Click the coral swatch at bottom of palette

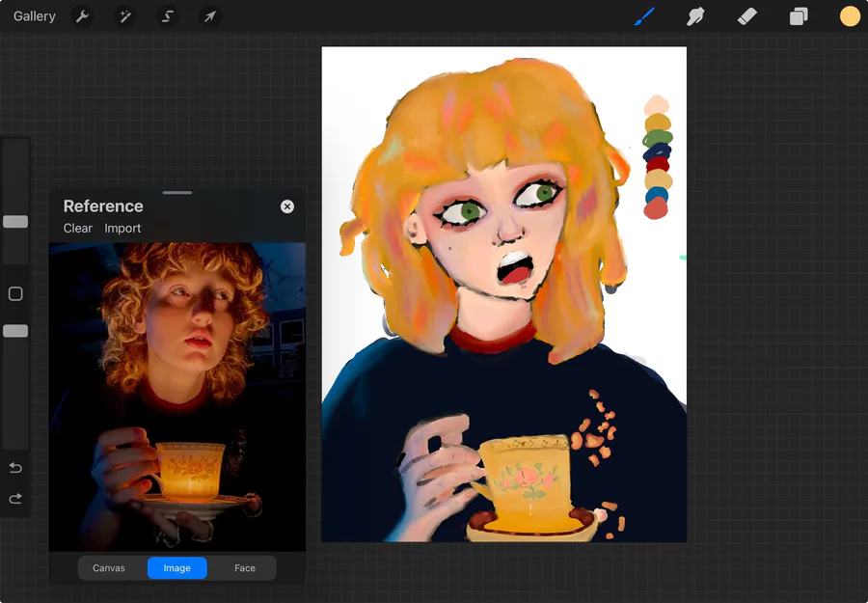pyautogui.click(x=656, y=208)
